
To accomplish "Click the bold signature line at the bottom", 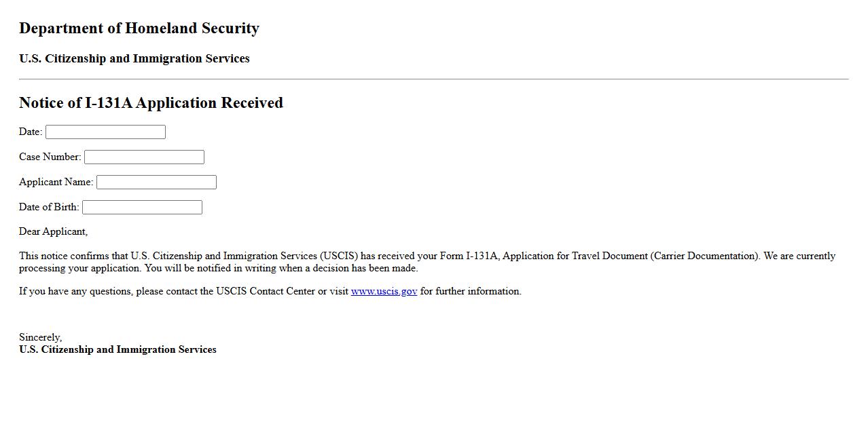I will [x=117, y=350].
